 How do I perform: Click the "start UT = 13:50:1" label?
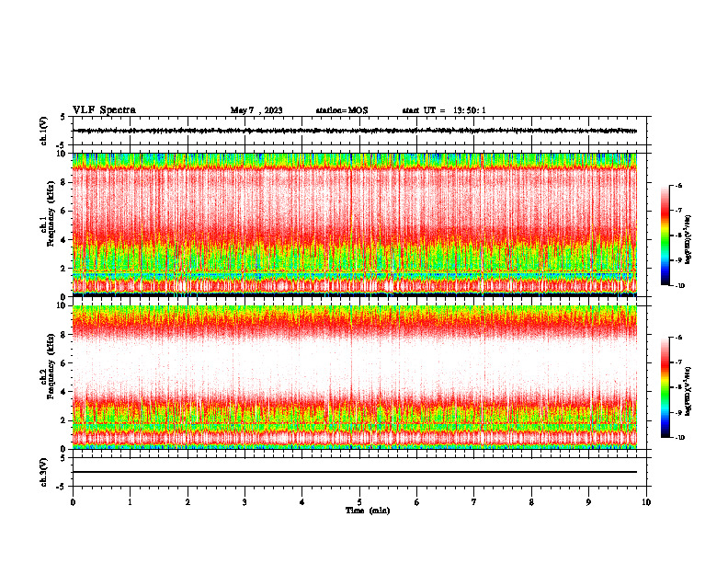[444, 110]
